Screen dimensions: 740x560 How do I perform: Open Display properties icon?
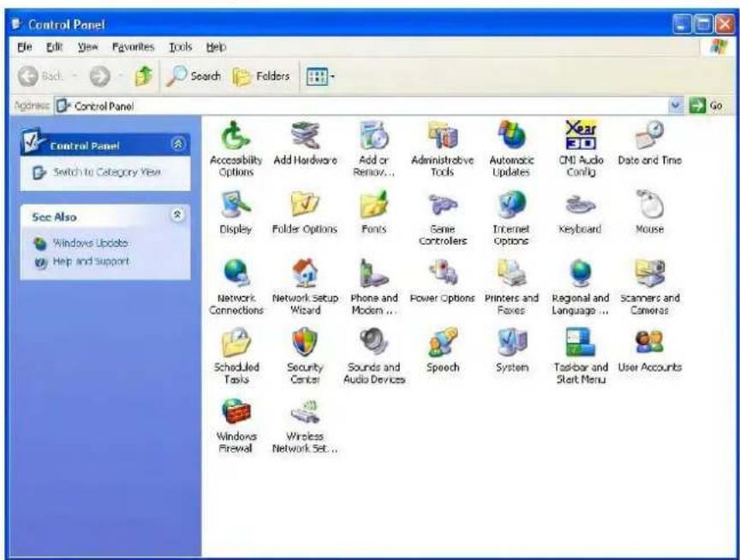pos(236,212)
